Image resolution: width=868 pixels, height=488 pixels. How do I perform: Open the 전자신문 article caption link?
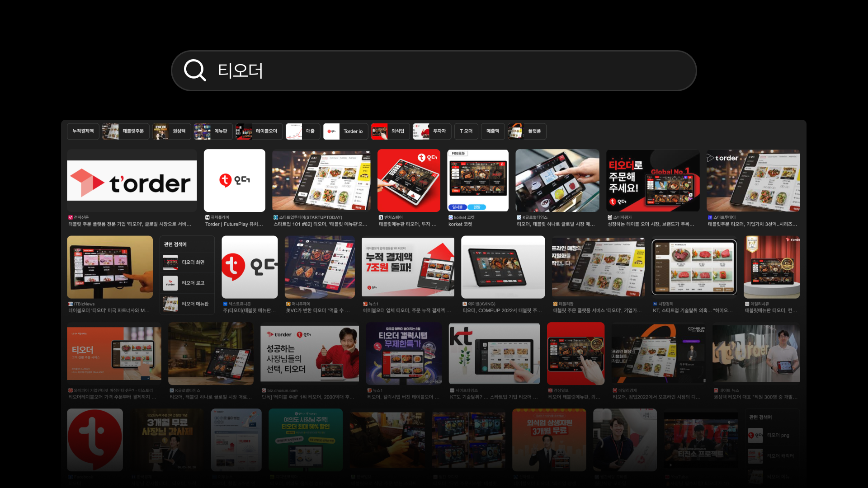point(130,224)
